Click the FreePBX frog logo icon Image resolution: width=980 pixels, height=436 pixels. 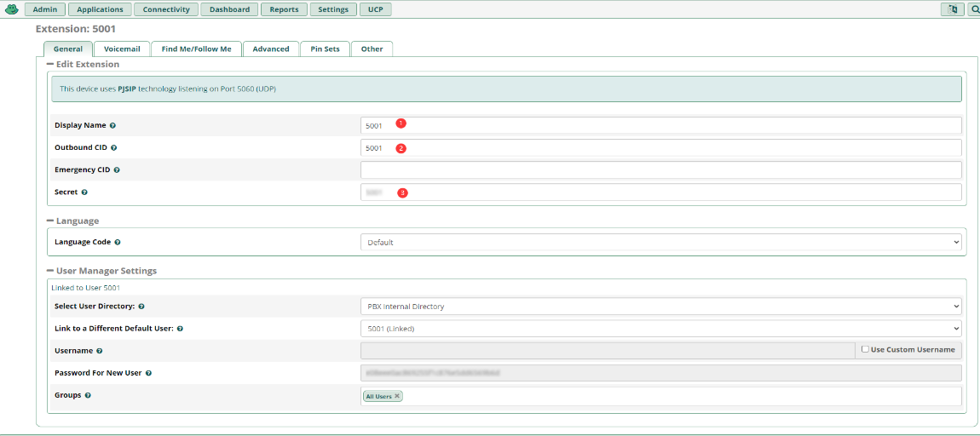(x=11, y=9)
